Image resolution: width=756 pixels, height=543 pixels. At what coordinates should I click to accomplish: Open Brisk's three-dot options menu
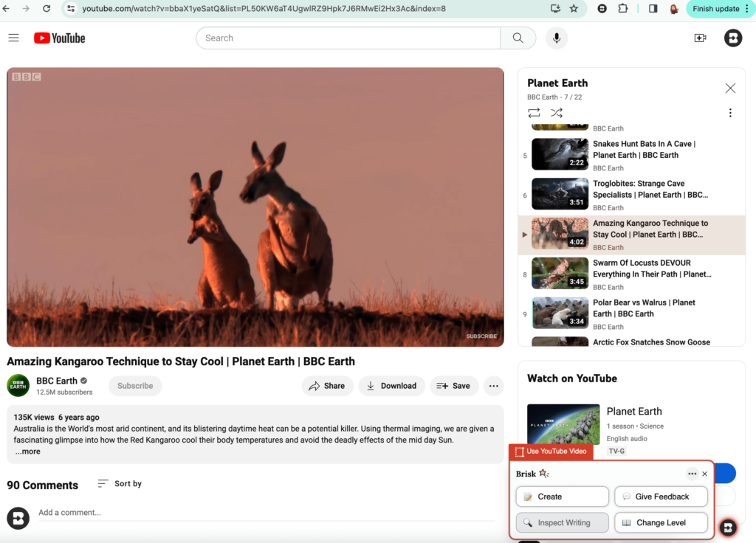692,474
